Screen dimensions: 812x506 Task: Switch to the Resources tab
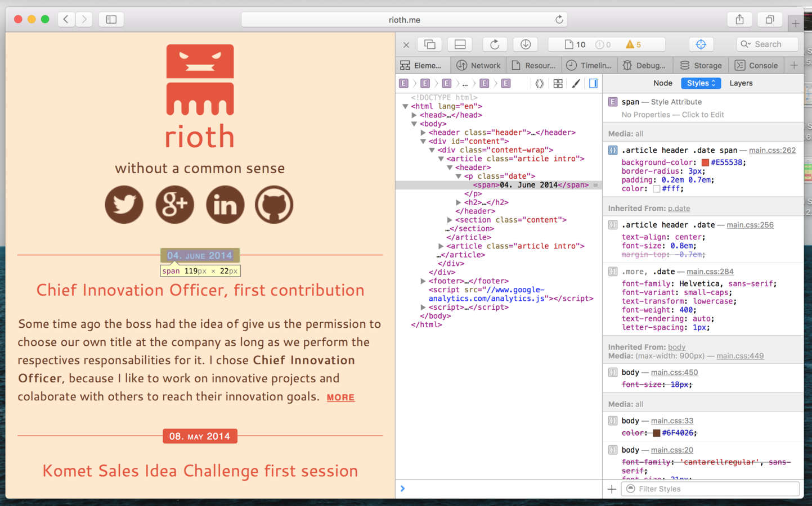point(533,65)
